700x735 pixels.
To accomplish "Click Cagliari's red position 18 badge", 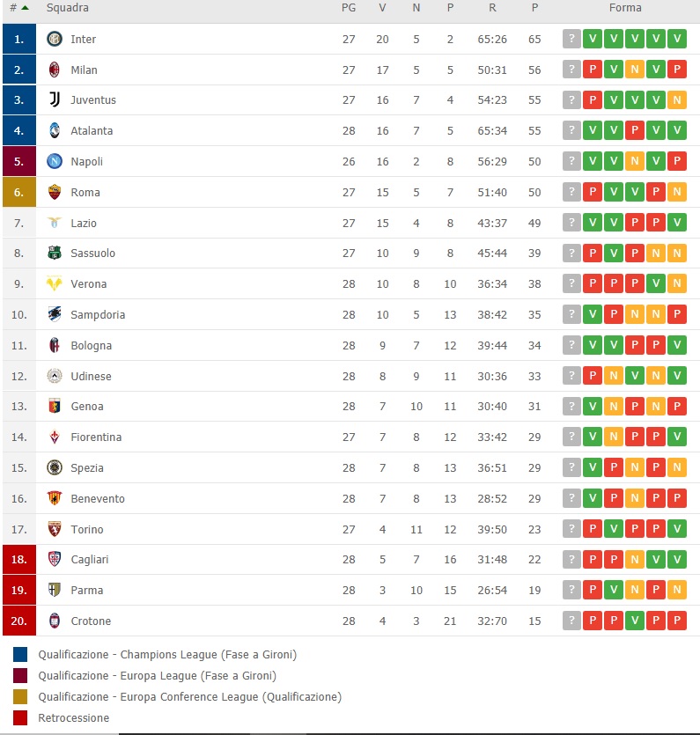I will (18, 560).
